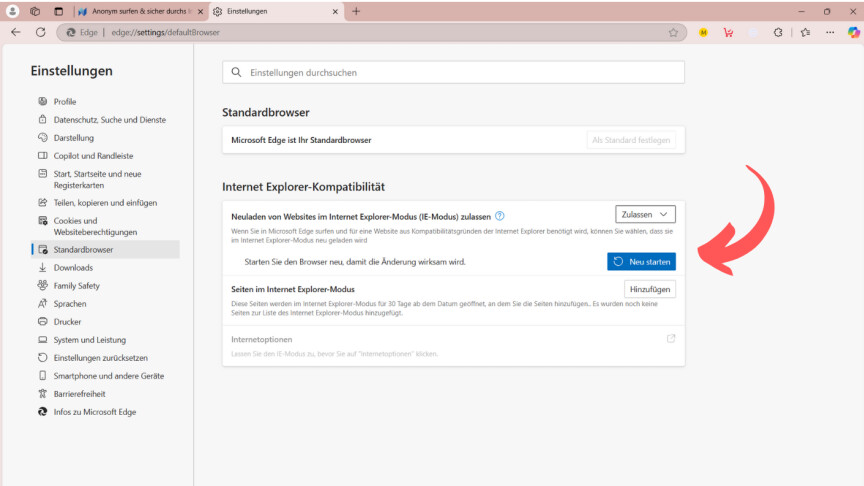Click the Downloads icon in sidebar

pyautogui.click(x=43, y=268)
